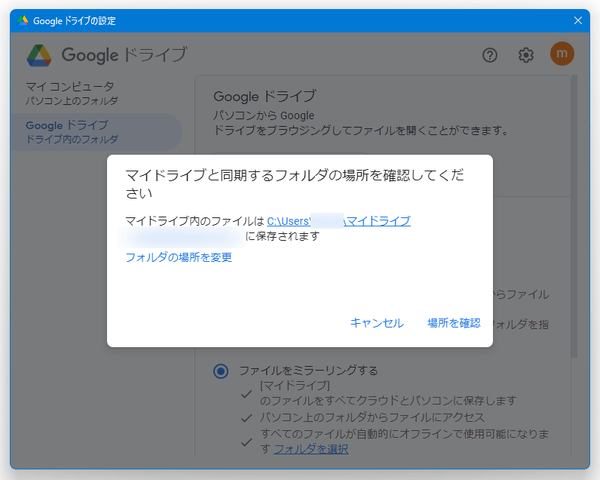Click the Drive icon in the title bar
Screen dimensions: 600x480
pos(23,20)
